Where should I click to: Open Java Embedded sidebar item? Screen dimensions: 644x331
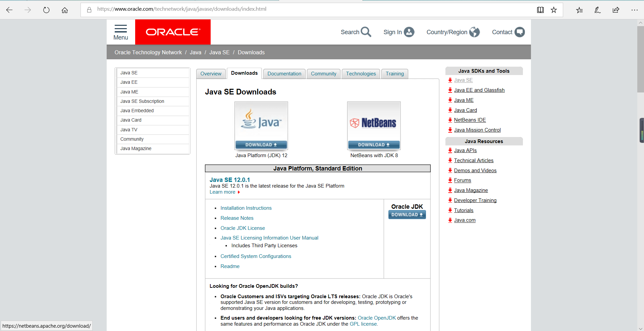coord(153,111)
